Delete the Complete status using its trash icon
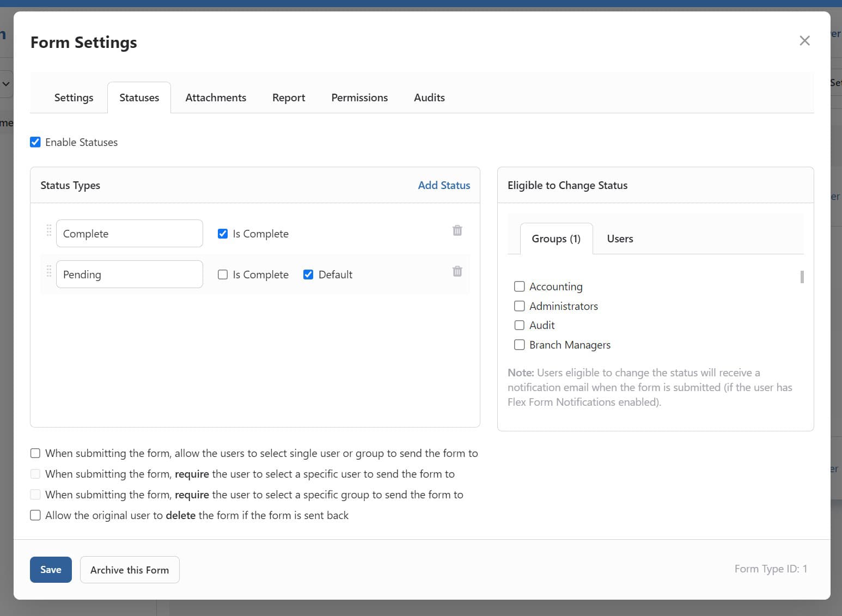 [457, 230]
